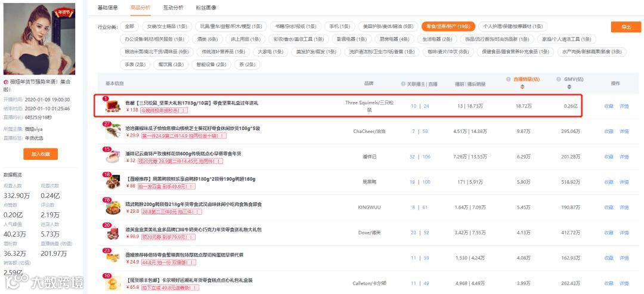Select the 全部 industry filter chip
The width and height of the screenshot is (644, 294).
(129, 26)
